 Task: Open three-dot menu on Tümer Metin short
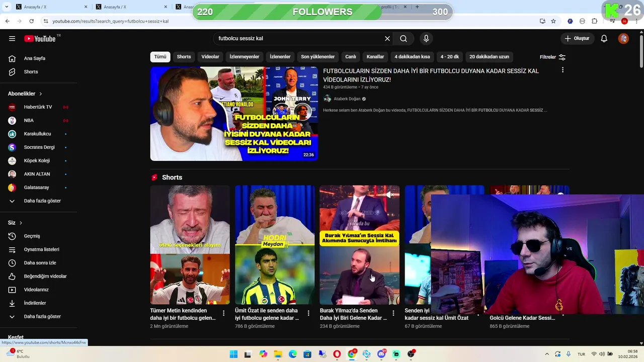click(x=224, y=313)
